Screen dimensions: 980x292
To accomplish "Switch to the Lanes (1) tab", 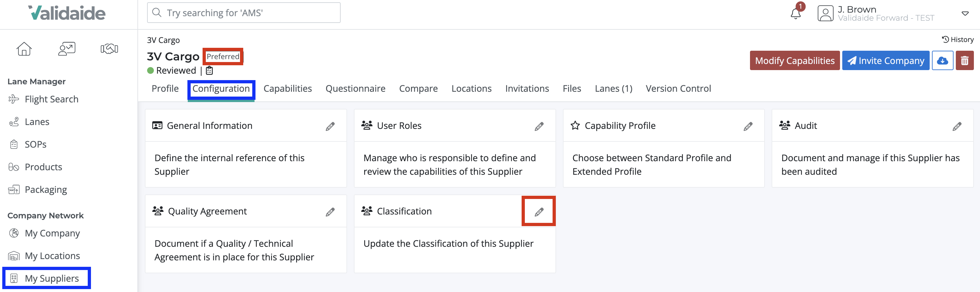I will click(x=614, y=89).
